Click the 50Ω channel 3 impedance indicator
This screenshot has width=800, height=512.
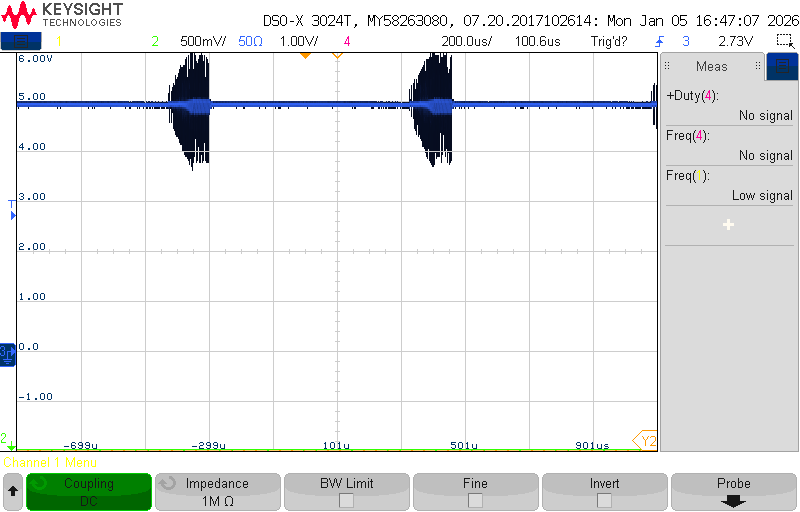pos(251,41)
